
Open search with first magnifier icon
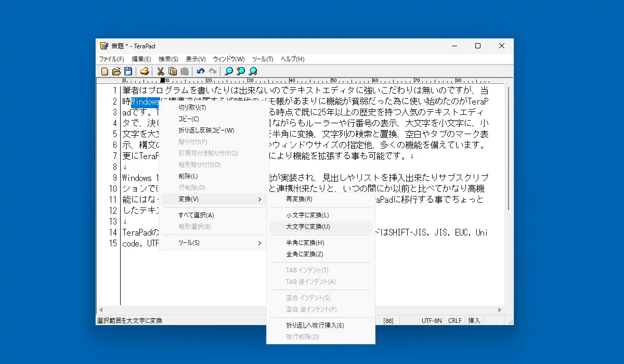[229, 71]
